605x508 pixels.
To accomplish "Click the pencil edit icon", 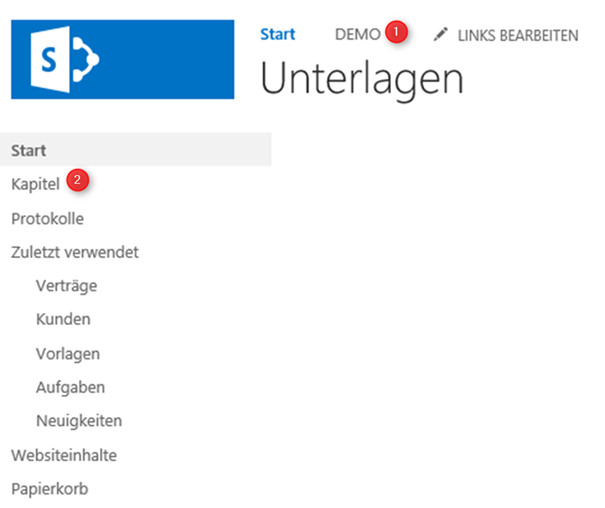I will [x=440, y=35].
